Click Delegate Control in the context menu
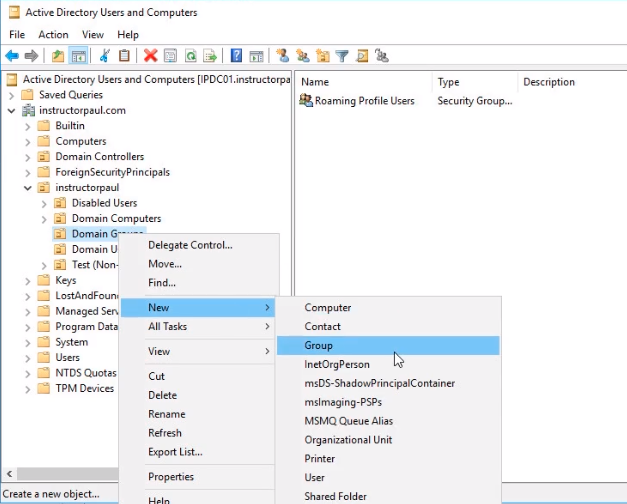The image size is (627, 504). 190,245
